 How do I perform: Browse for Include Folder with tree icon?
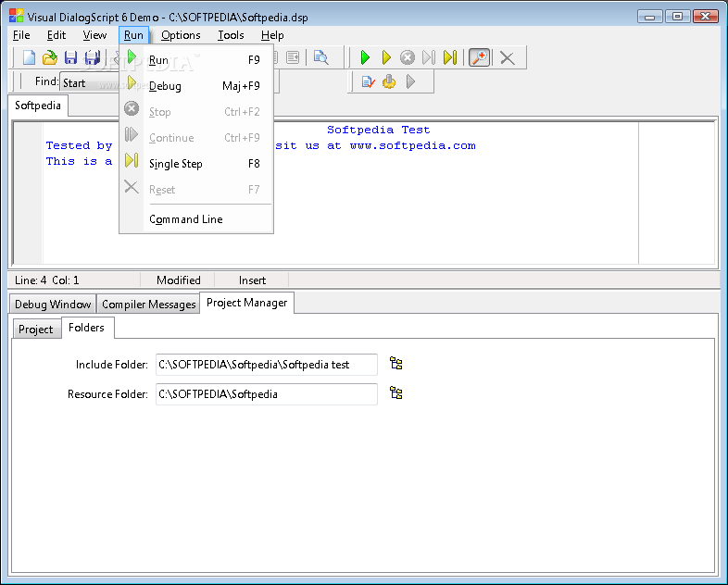[396, 363]
